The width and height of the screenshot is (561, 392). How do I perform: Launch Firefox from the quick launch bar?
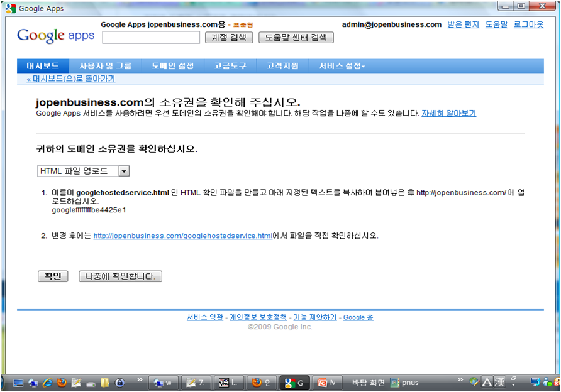[62, 383]
